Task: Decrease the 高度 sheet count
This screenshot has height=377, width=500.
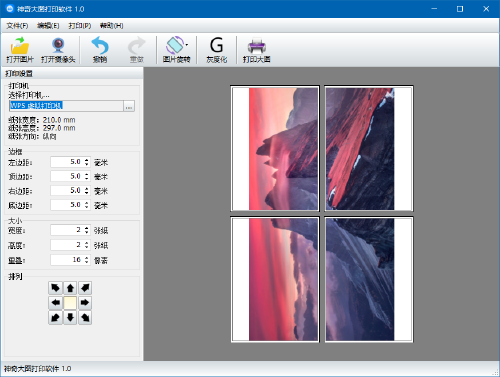Action: click(87, 247)
